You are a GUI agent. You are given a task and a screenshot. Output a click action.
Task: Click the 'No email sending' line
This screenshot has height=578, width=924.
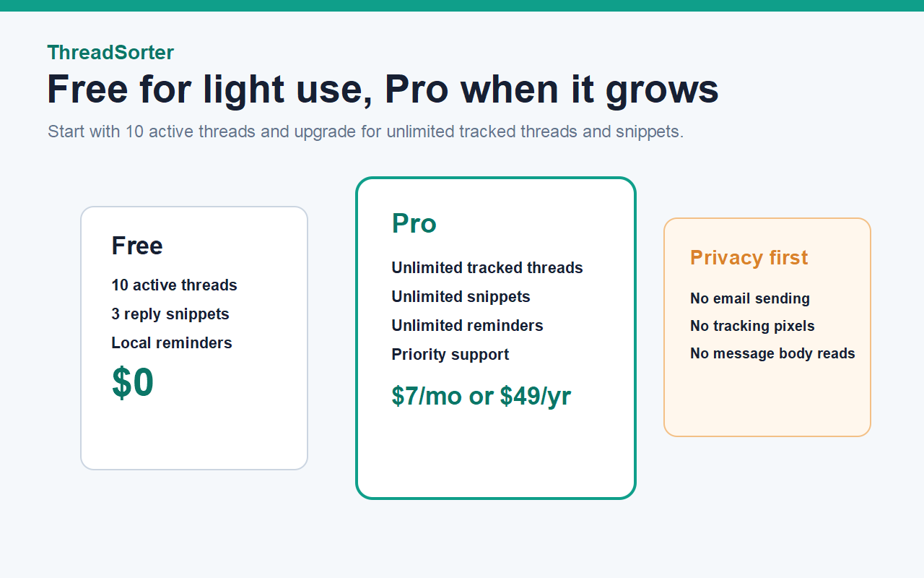click(750, 298)
